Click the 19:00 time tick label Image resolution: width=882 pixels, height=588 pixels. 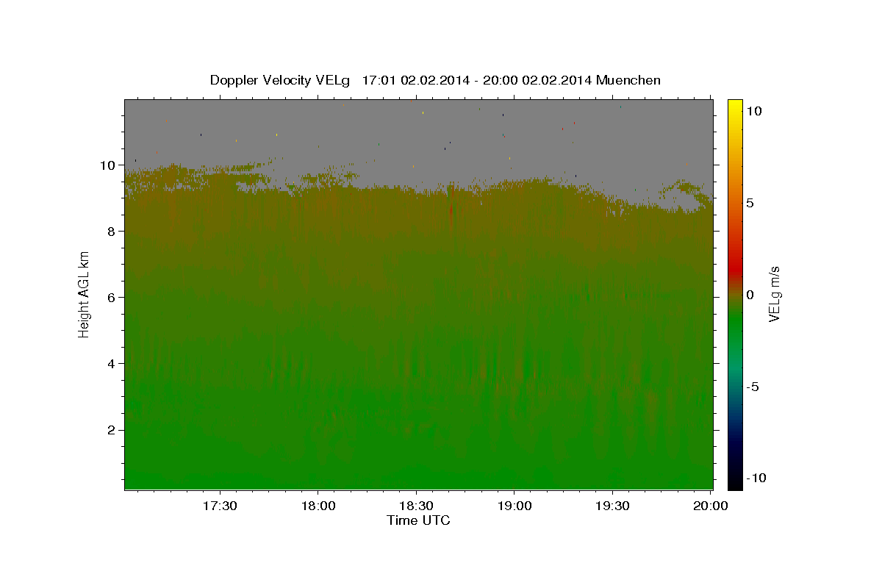514,506
